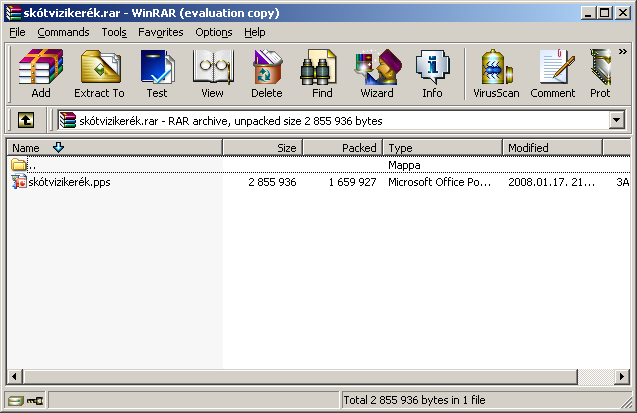Screen dimensions: 637x413
Task: Click horizontal scrollbar left arrow
Action: pyautogui.click(x=15, y=376)
